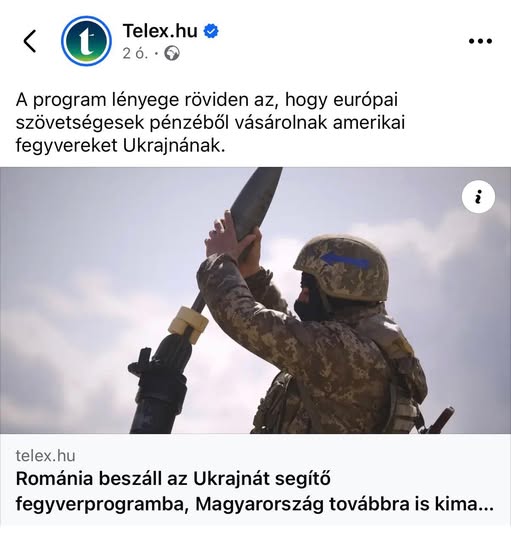Click the globe public-audience icon
Image resolution: width=511 pixels, height=540 pixels.
point(171,53)
